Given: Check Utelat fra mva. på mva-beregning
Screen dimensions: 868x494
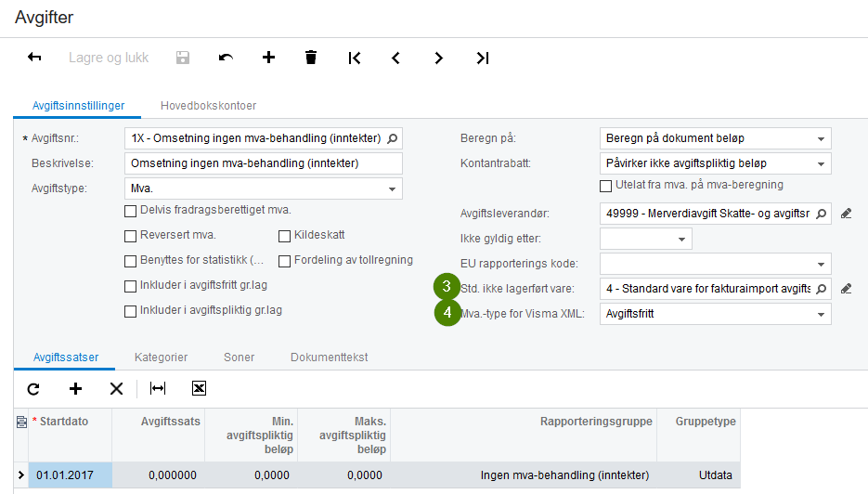Looking at the screenshot, I should tap(605, 186).
